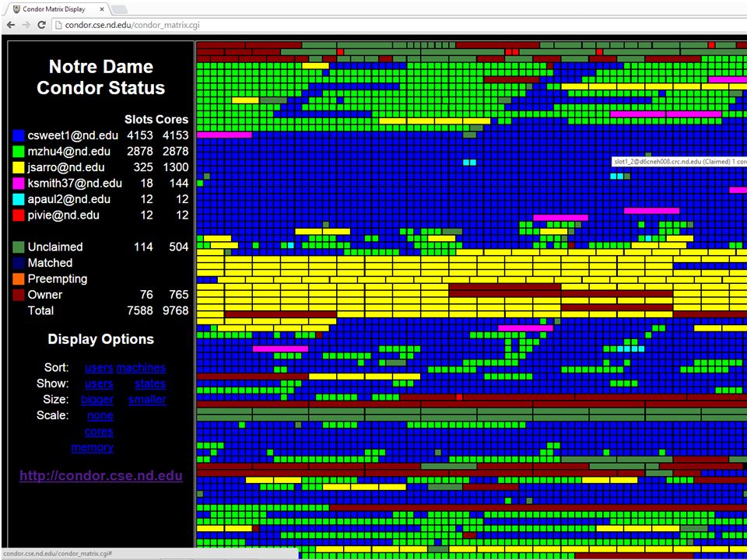Click the blue csweet1@nd.edu legend swatch
The height and width of the screenshot is (560, 747).
19,135
